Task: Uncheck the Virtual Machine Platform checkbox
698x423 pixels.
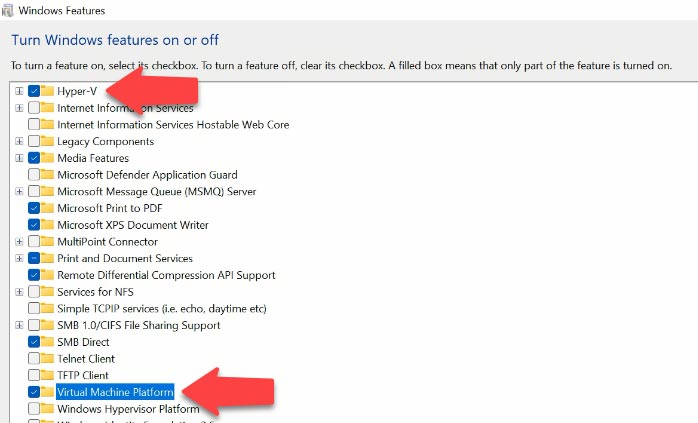Action: click(34, 392)
